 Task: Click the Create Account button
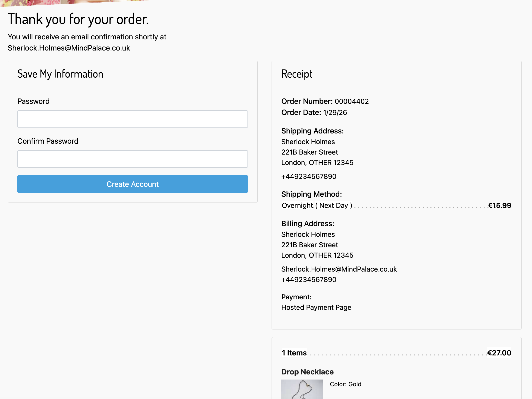pyautogui.click(x=132, y=184)
